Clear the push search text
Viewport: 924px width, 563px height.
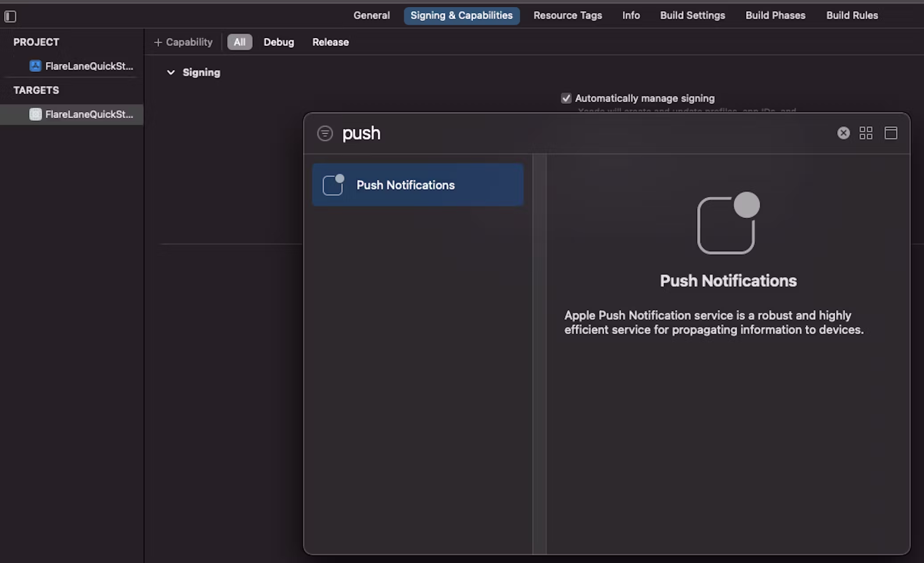(x=843, y=133)
